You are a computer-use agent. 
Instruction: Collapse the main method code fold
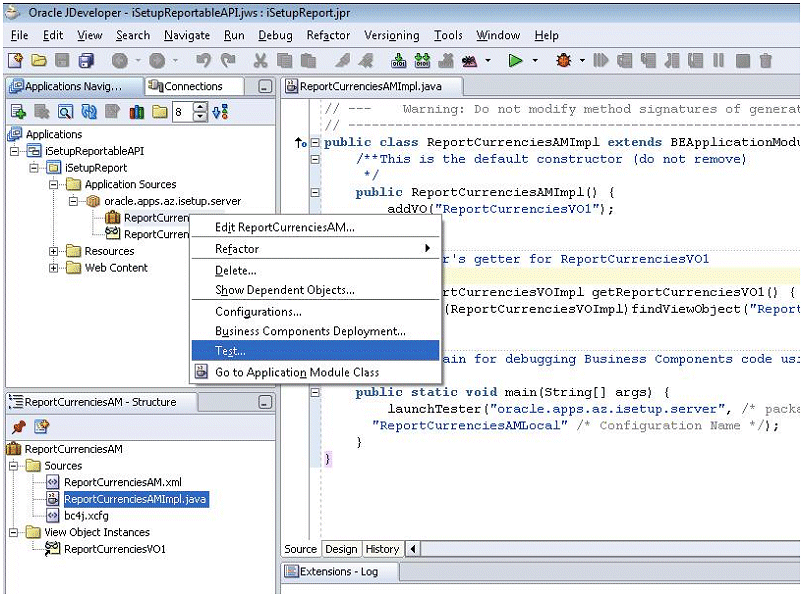[315, 392]
